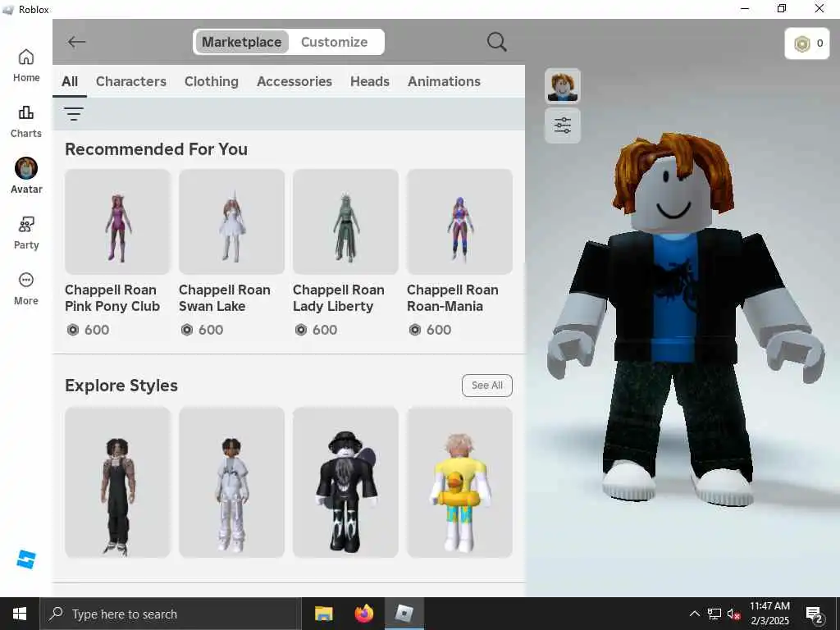This screenshot has width=840, height=630.
Task: Click the 3D avatar model preview
Action: click(x=685, y=319)
